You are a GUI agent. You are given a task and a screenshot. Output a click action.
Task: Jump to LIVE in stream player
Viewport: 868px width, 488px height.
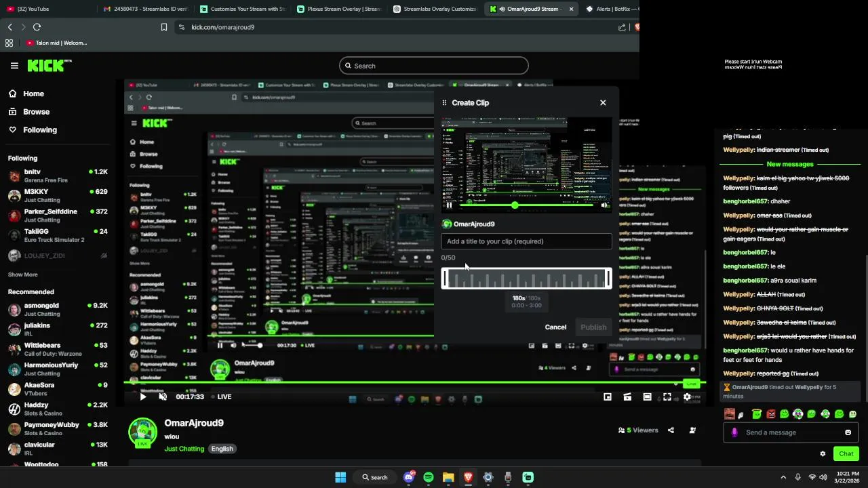[x=221, y=397]
